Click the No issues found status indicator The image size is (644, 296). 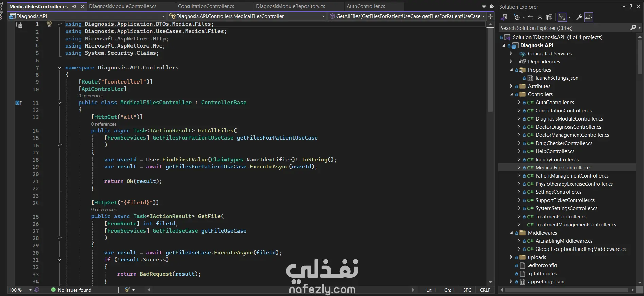71,290
